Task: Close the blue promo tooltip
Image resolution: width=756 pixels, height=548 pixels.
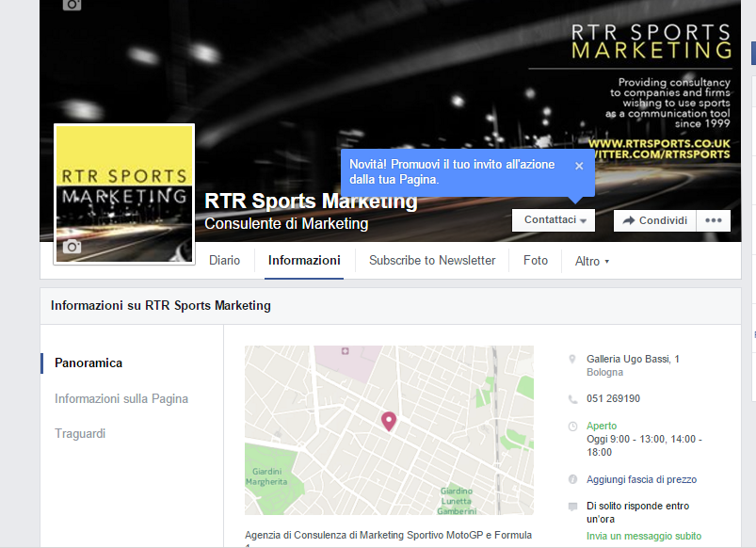Action: pyautogui.click(x=579, y=166)
